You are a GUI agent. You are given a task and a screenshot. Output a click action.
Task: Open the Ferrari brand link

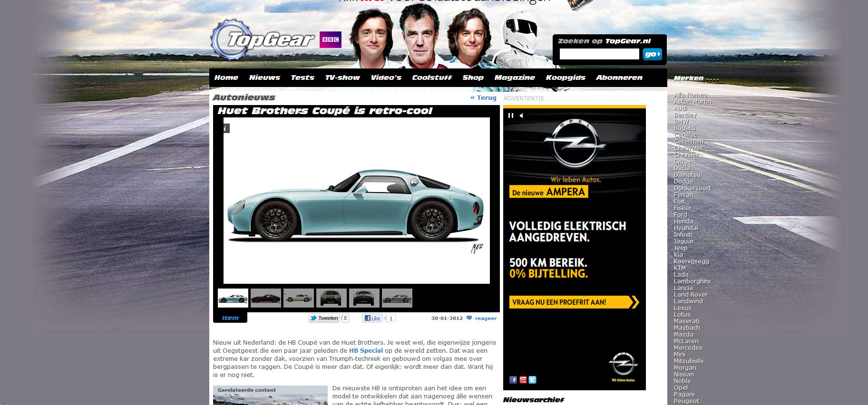click(x=683, y=195)
